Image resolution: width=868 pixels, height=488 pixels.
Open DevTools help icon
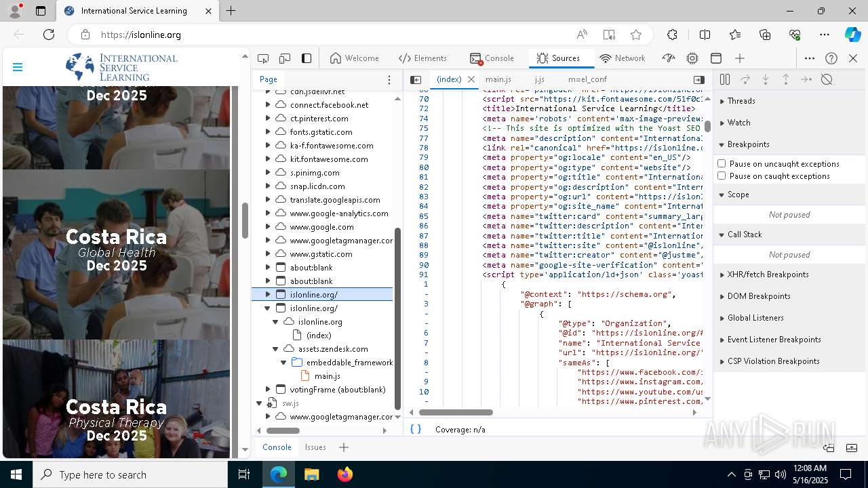[831, 58]
